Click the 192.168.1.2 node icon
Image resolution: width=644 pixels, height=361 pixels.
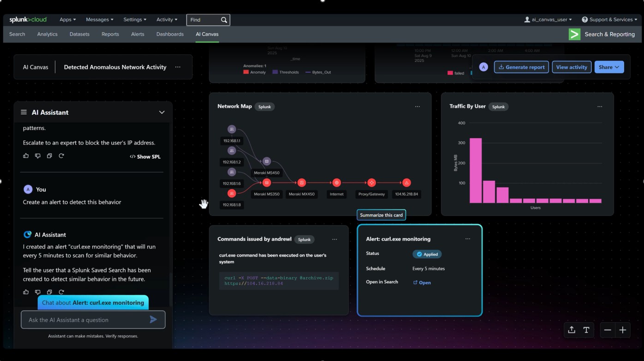click(x=232, y=151)
